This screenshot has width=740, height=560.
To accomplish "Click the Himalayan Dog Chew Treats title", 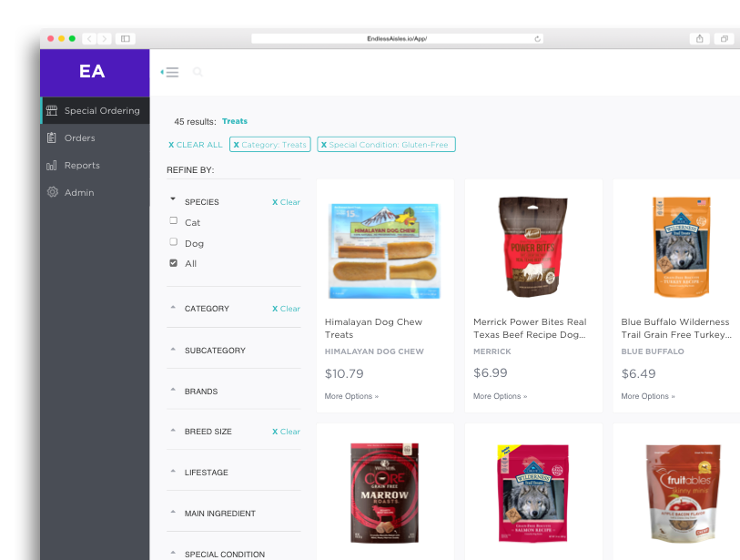I will pyautogui.click(x=373, y=328).
